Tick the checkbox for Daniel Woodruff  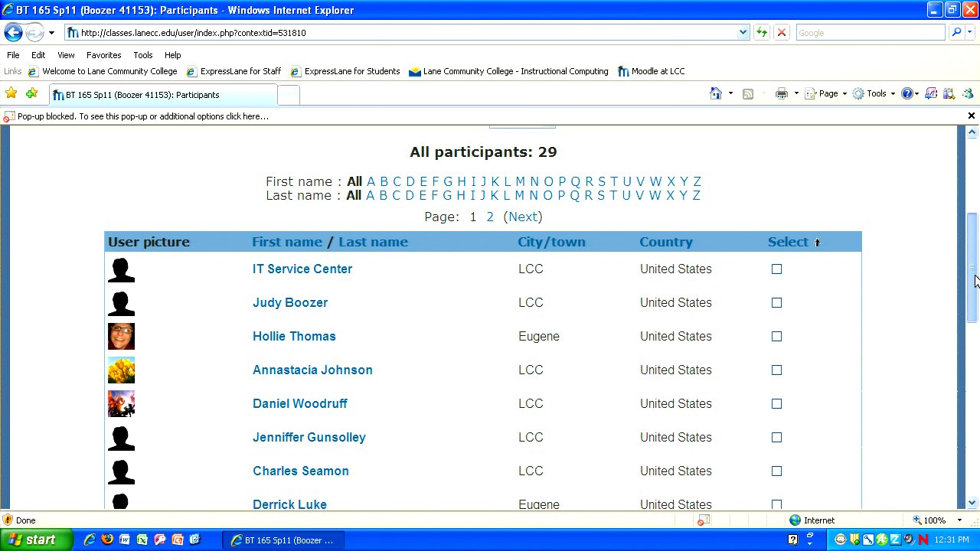pyautogui.click(x=776, y=404)
